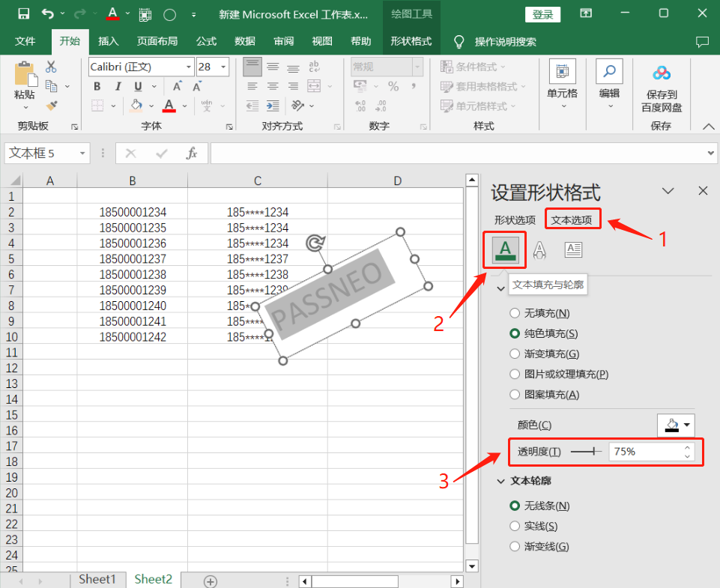Select the 纯色填充 radio button

pyautogui.click(x=515, y=334)
